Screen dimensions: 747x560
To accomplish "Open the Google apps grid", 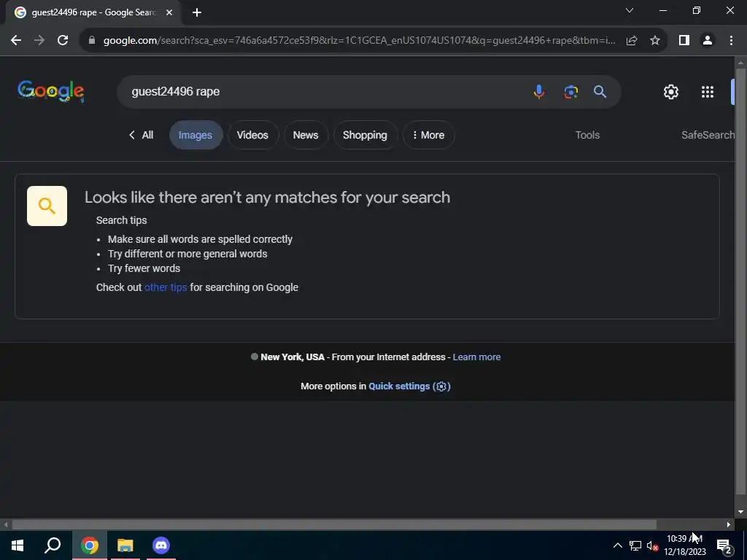I will pos(708,92).
